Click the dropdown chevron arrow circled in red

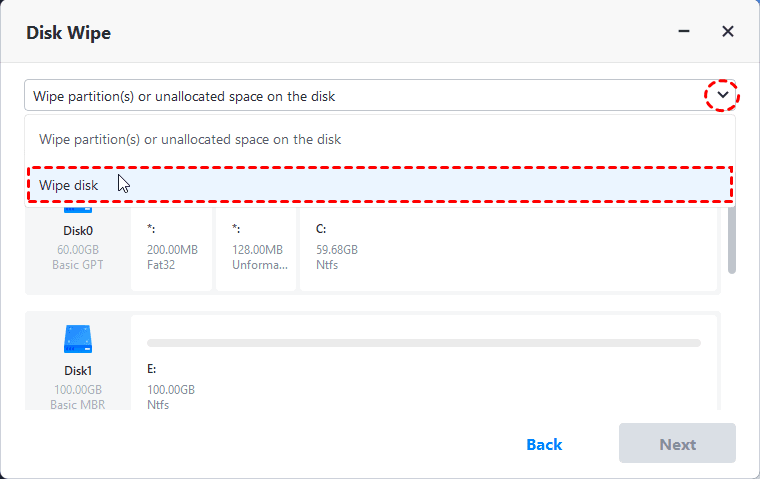721,96
